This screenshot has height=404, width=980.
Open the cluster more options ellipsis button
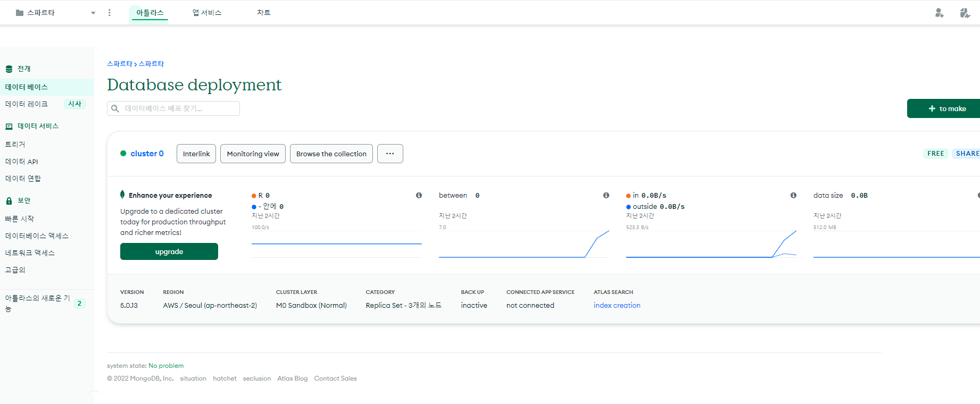[x=390, y=154]
